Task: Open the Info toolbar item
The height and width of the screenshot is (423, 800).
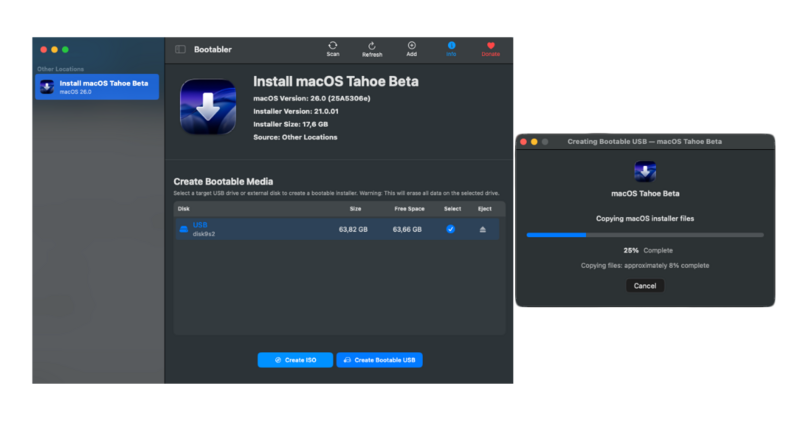Action: 451,49
